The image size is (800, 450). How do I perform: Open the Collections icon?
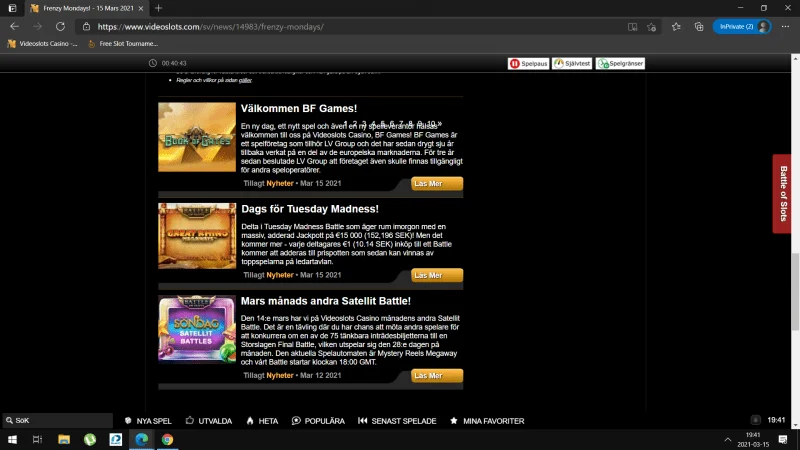[699, 27]
